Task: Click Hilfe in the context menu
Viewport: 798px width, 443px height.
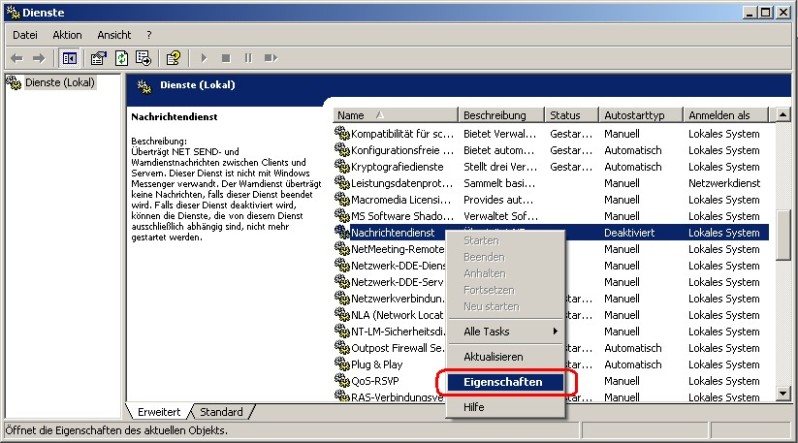Action: point(474,407)
